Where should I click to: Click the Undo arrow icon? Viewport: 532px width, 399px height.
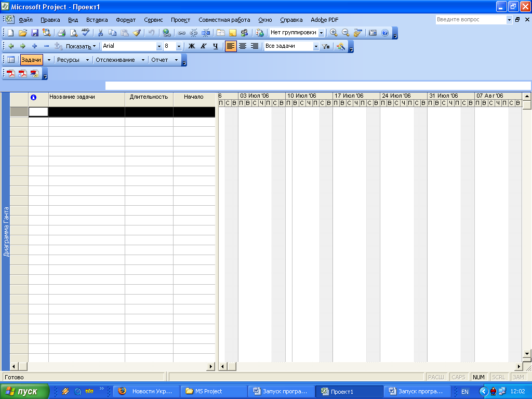(x=151, y=33)
